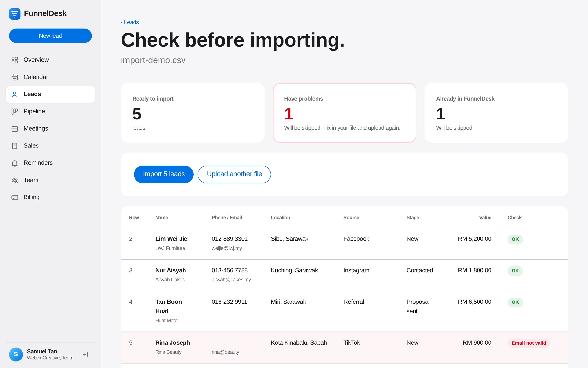This screenshot has width=588, height=368.
Task: Click the Pipeline board icon
Action: click(x=15, y=111)
